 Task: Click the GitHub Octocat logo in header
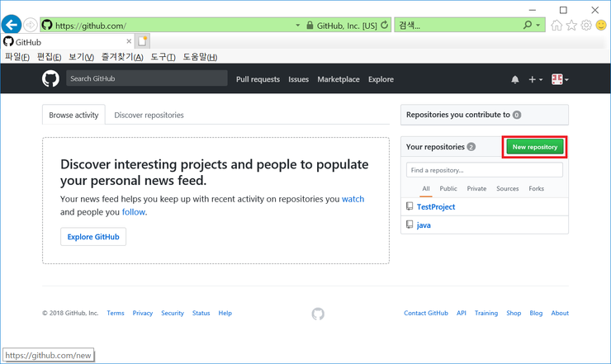(51, 79)
